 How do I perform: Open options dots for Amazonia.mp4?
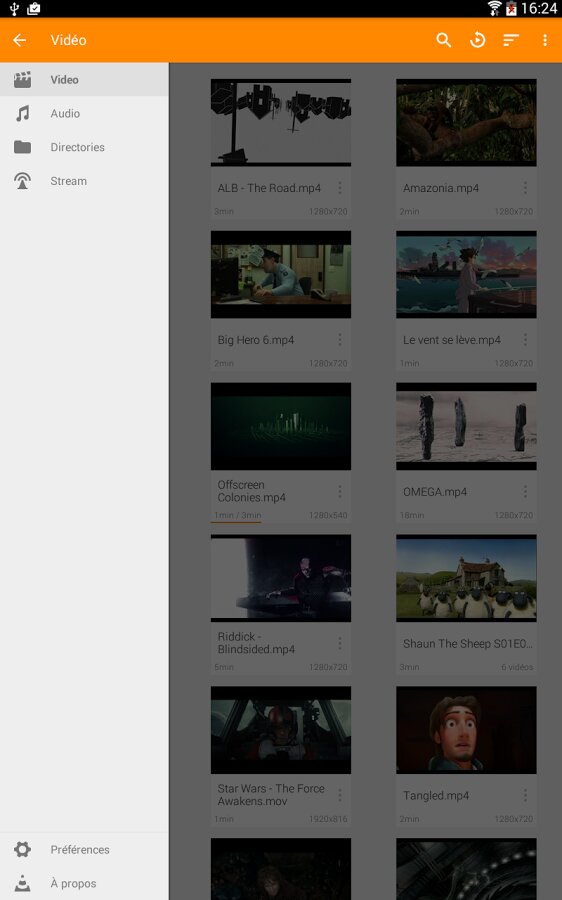click(x=525, y=188)
